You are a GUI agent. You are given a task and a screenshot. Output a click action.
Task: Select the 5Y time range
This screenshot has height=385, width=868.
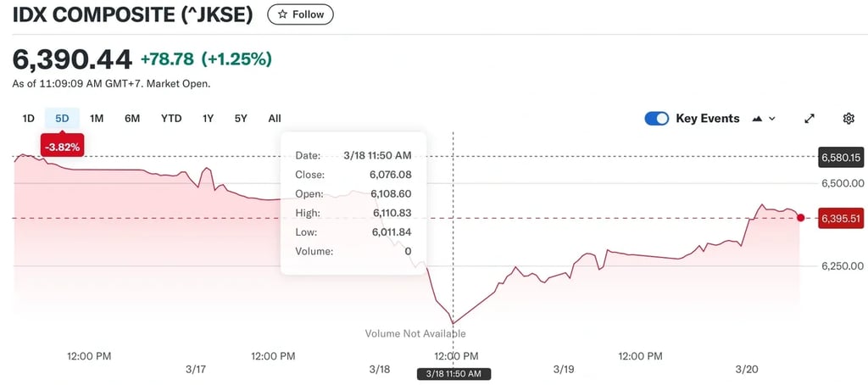(x=241, y=119)
